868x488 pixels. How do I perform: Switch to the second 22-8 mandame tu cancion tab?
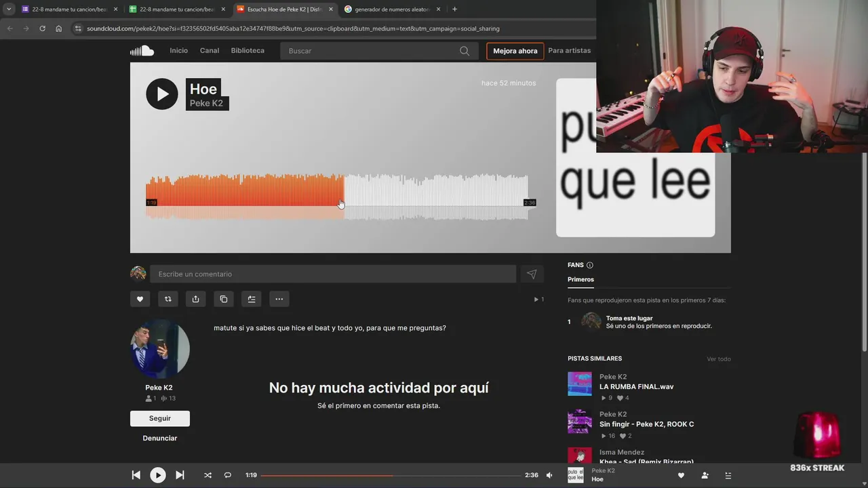176,9
